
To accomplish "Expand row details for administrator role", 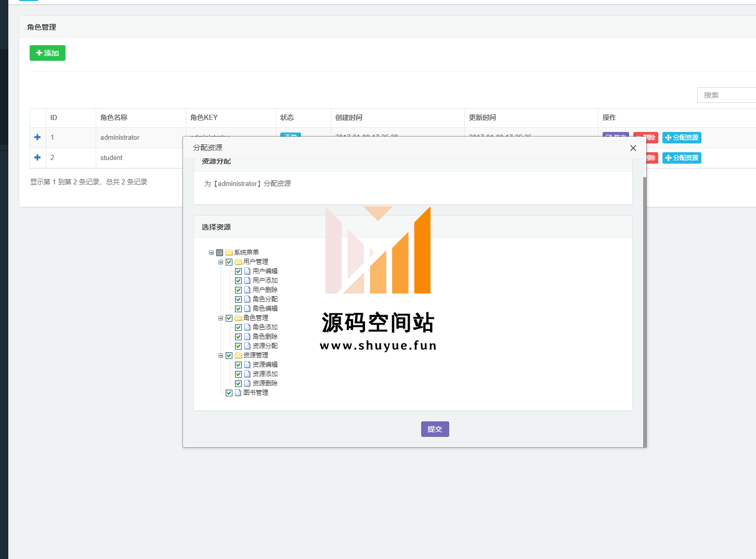I will [37, 137].
